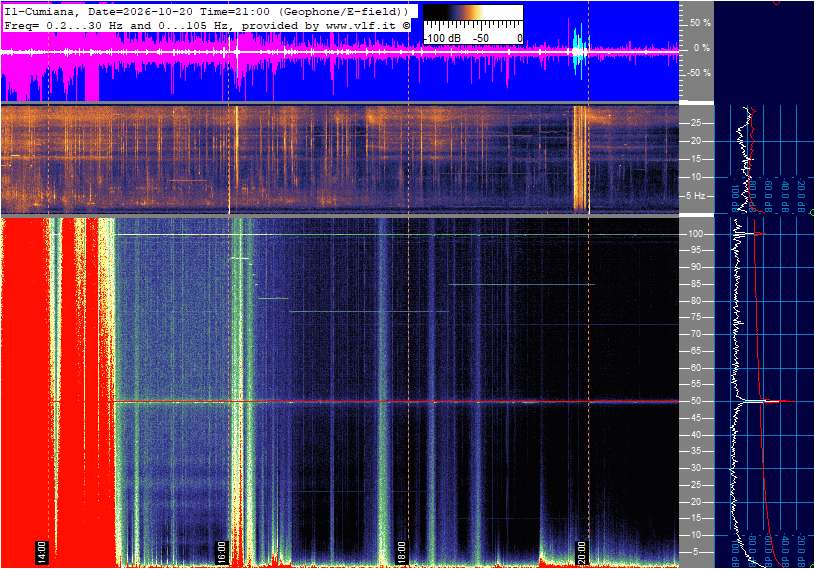The image size is (815, 569).
Task: Click the 65 Hz frequency axis label
Action: (695, 351)
